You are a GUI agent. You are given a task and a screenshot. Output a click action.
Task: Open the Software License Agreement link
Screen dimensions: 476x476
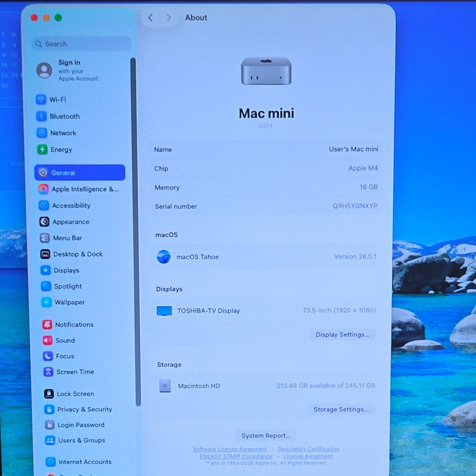(230, 449)
